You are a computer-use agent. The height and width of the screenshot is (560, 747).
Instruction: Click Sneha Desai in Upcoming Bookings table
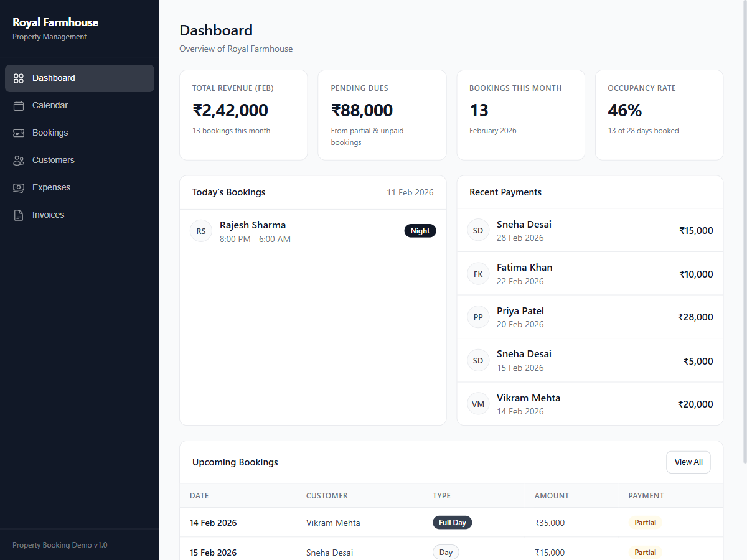(x=329, y=553)
